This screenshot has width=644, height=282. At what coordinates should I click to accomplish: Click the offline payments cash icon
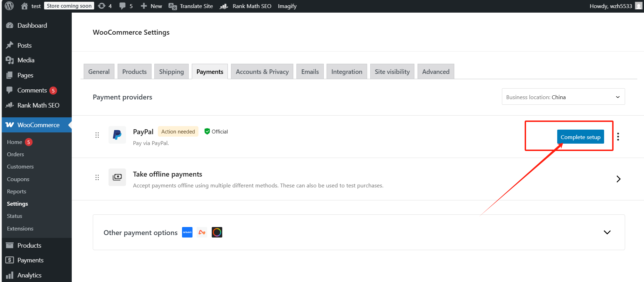pyautogui.click(x=117, y=177)
